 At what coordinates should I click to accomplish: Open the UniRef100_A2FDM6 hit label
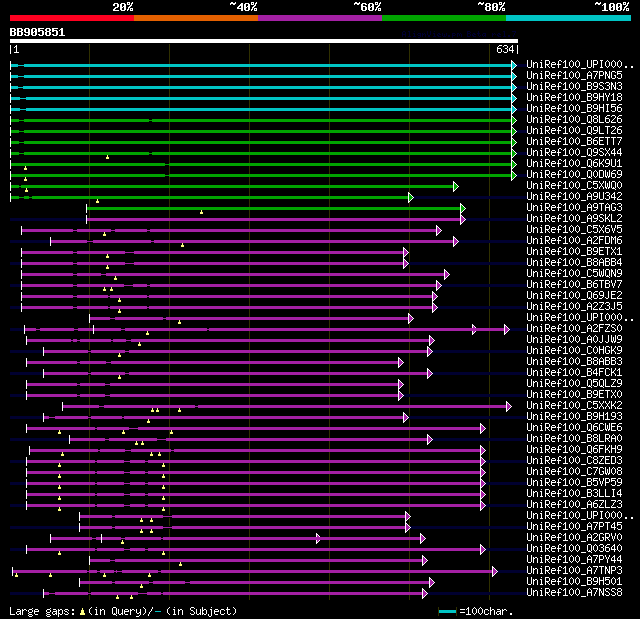pos(574,241)
